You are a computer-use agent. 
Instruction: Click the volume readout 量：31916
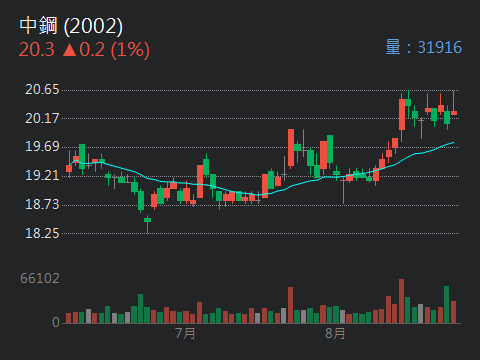(424, 47)
